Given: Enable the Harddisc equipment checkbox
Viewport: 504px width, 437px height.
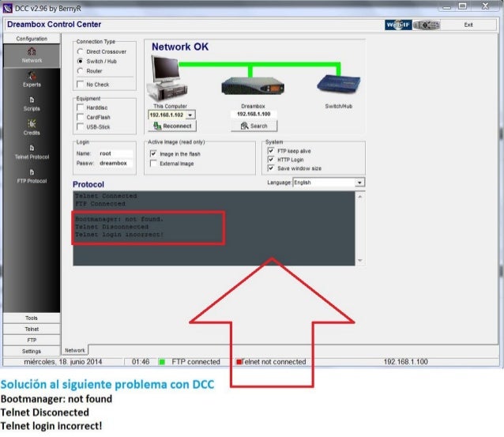Looking at the screenshot, I should tap(81, 107).
